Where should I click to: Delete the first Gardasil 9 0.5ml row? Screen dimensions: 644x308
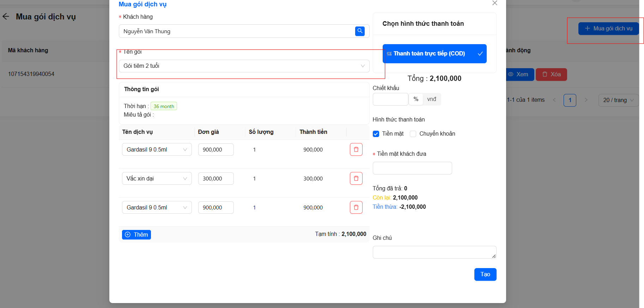pyautogui.click(x=356, y=149)
